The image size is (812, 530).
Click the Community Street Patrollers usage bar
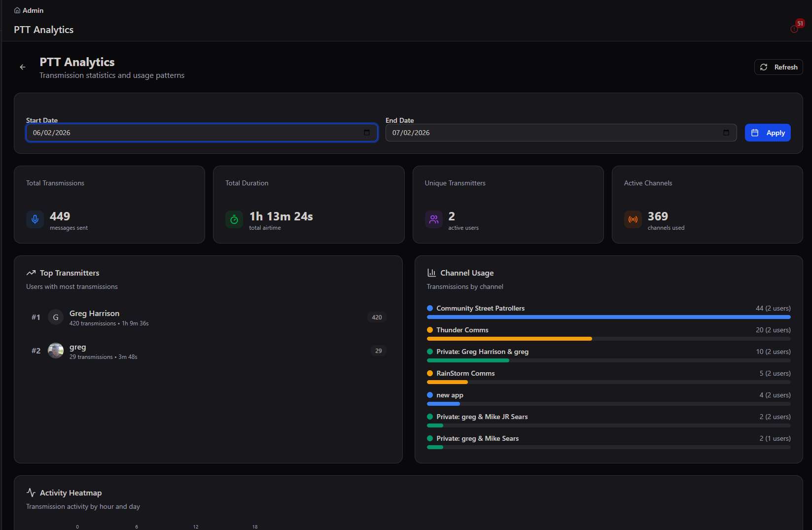(x=608, y=317)
